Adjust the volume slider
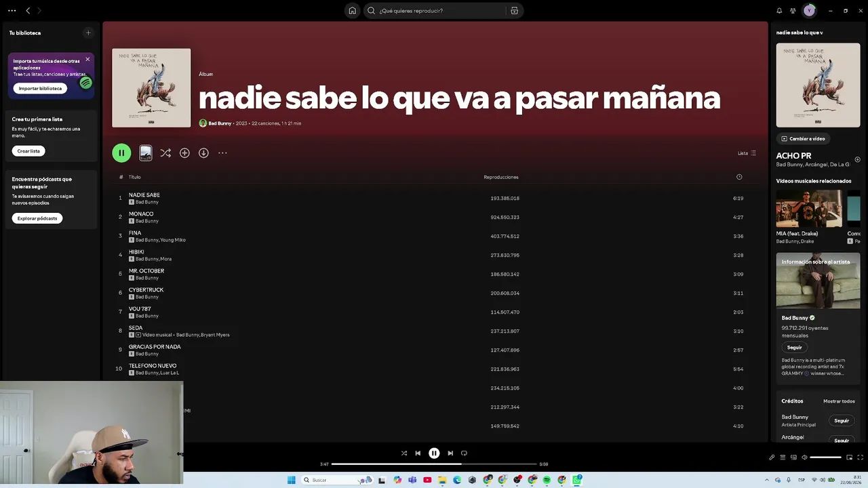Viewport: 868px width, 488px height. pos(825,457)
